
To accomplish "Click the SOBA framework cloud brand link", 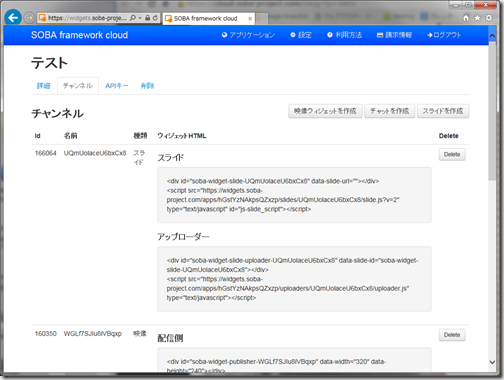I will (x=79, y=35).
